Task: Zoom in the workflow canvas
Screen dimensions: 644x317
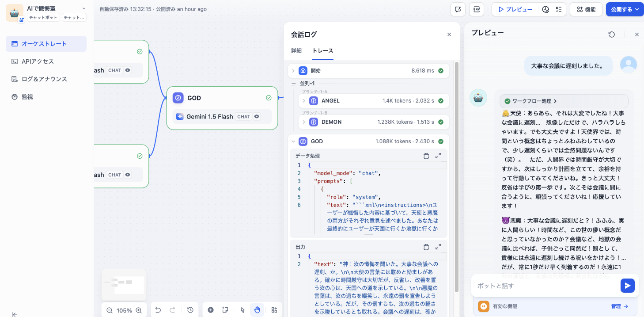Action: (x=139, y=310)
